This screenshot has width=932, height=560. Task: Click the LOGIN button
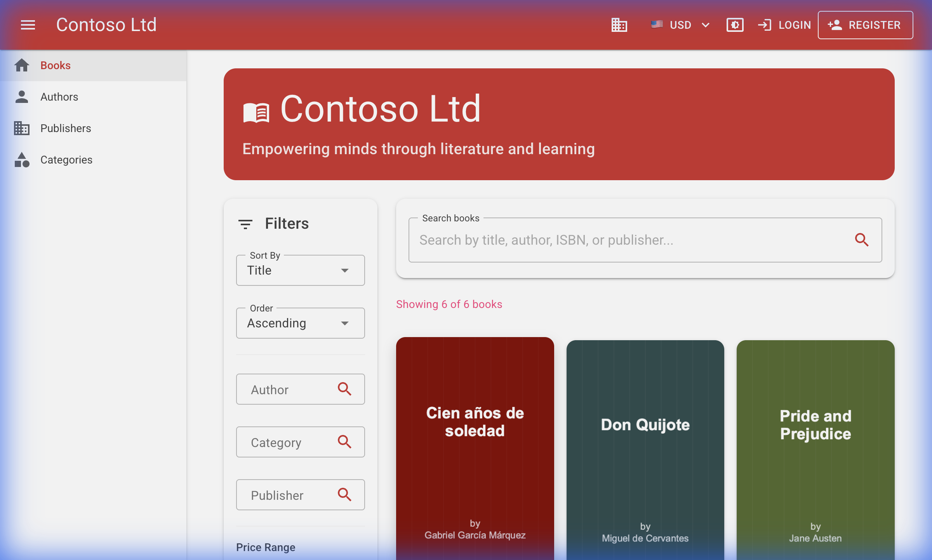(784, 25)
